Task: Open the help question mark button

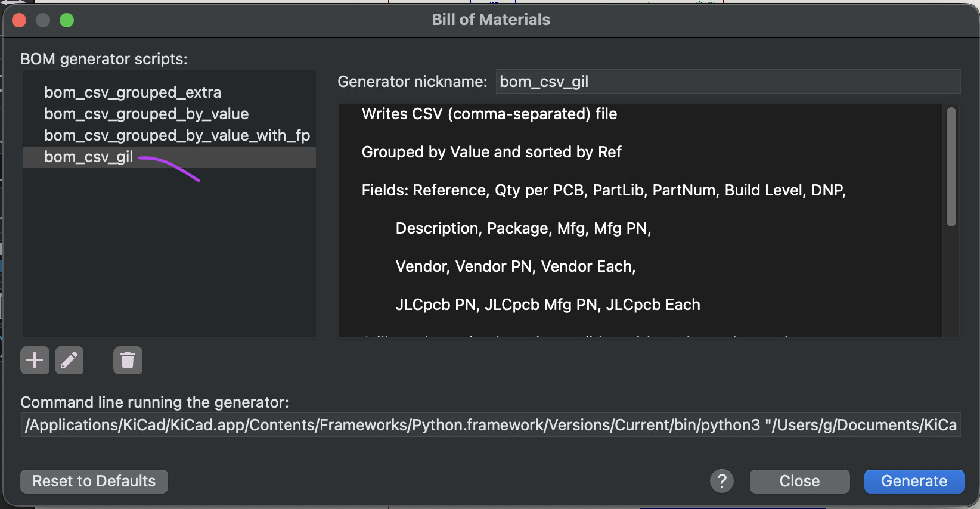Action: coord(722,481)
